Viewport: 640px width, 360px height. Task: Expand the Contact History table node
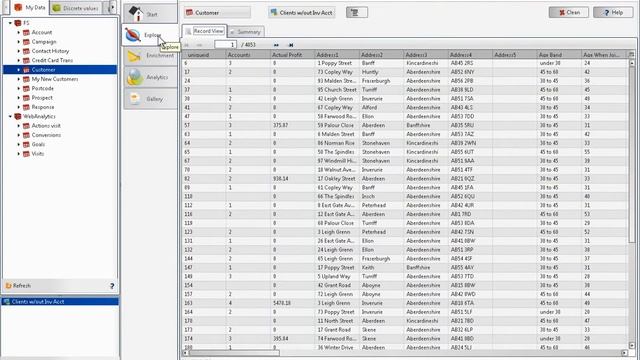click(18, 51)
